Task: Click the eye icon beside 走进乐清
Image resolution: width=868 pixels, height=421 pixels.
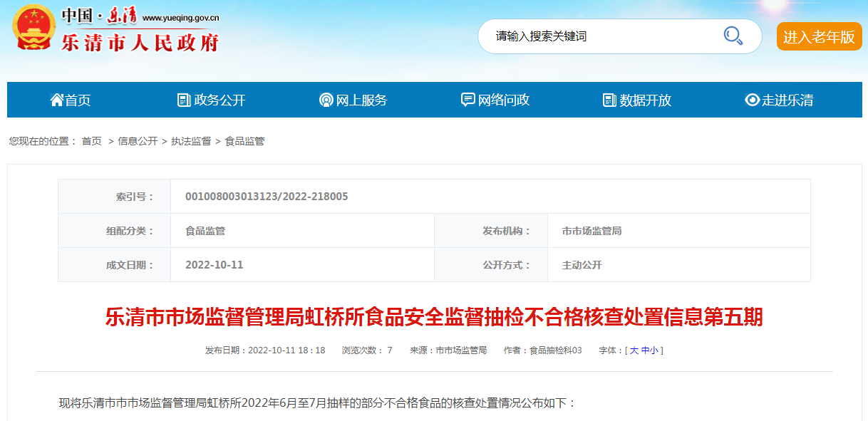Action: (x=752, y=100)
